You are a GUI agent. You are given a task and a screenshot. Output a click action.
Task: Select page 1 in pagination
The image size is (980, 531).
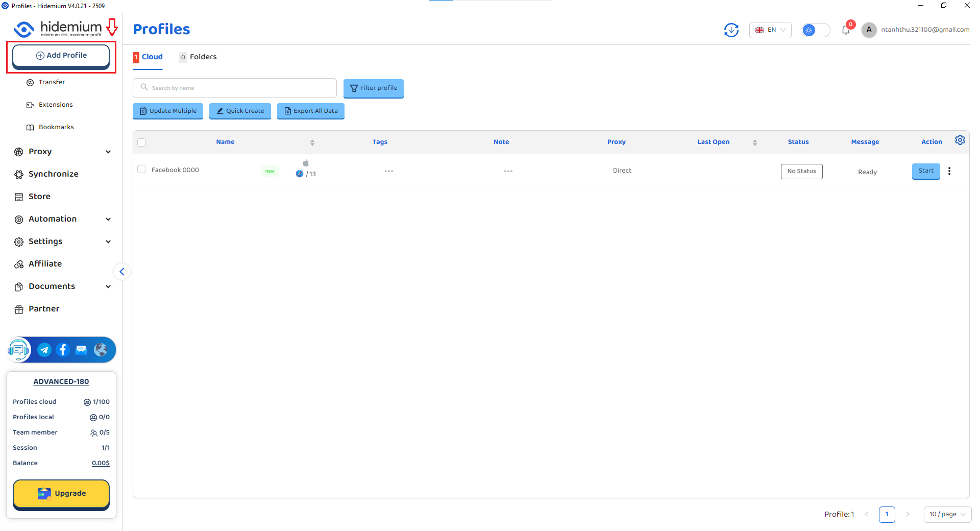click(887, 514)
